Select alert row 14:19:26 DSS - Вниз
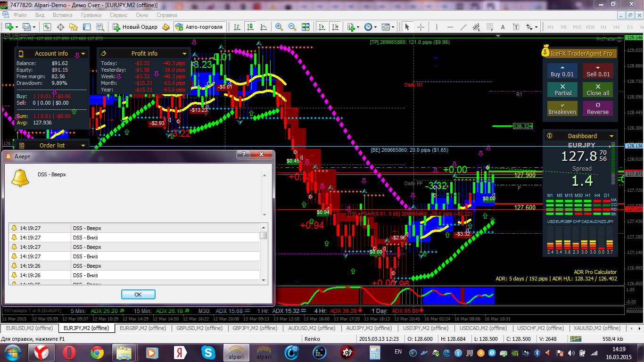 click(x=134, y=275)
